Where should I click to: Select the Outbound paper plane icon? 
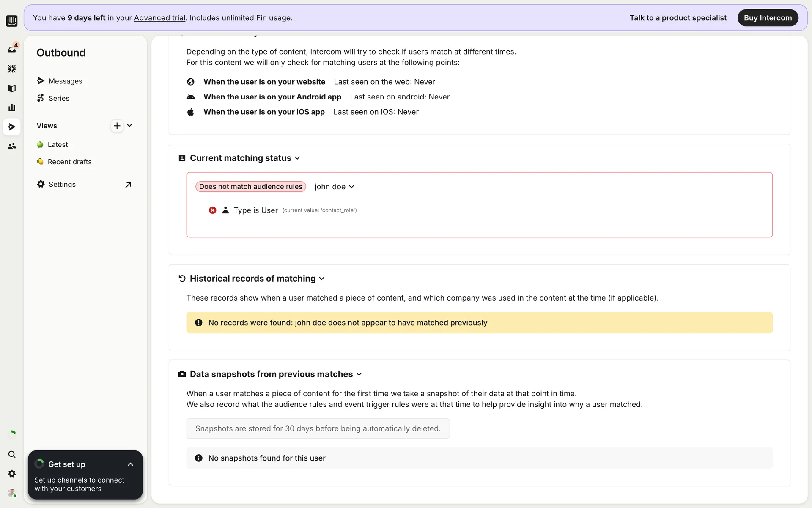pyautogui.click(x=12, y=127)
